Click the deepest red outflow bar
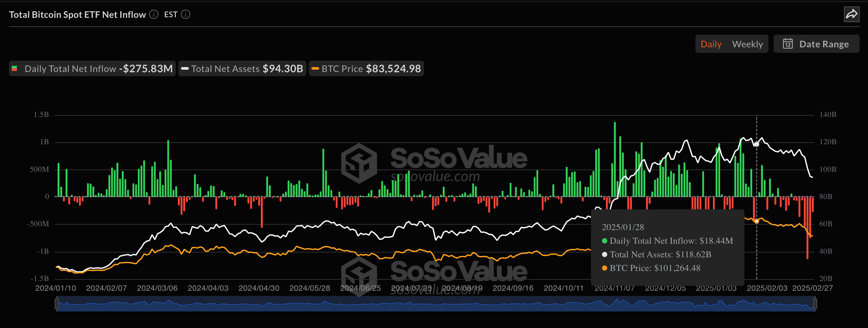Image resolution: width=868 pixels, height=328 pixels. pos(807,228)
